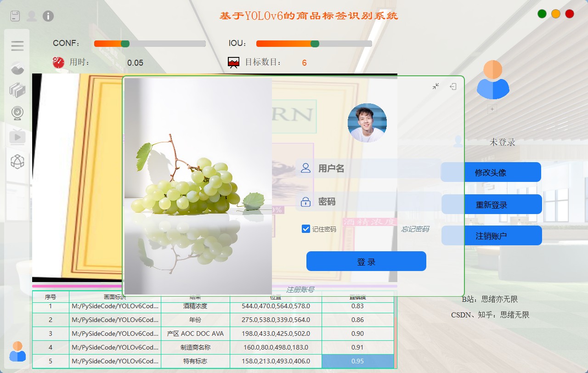
Task: Open the 注册账号 link
Action: click(300, 289)
